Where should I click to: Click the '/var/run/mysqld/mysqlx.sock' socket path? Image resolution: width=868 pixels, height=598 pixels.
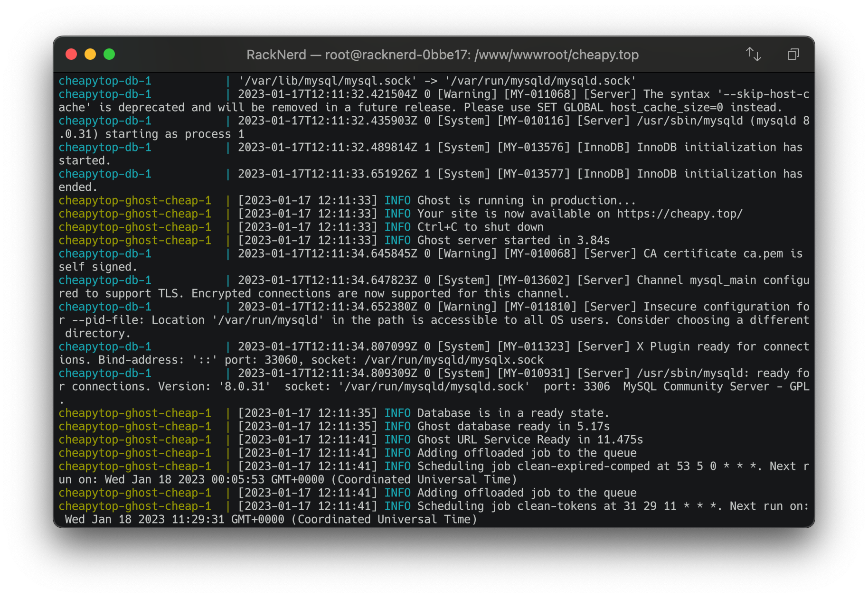(454, 360)
